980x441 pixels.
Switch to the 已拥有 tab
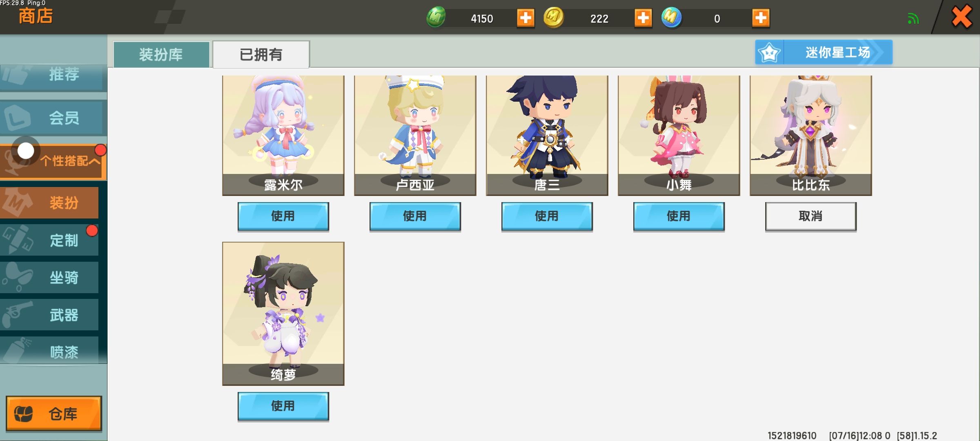pyautogui.click(x=261, y=54)
